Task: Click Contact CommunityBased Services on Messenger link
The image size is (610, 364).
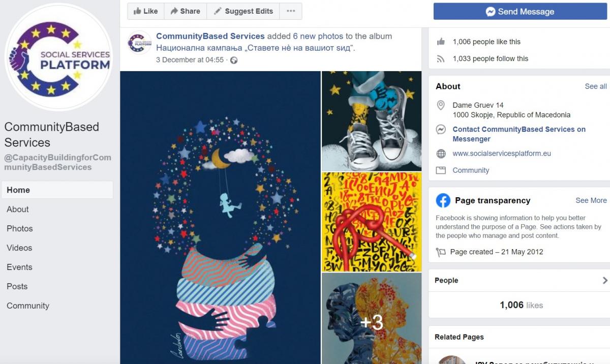Action: 519,134
